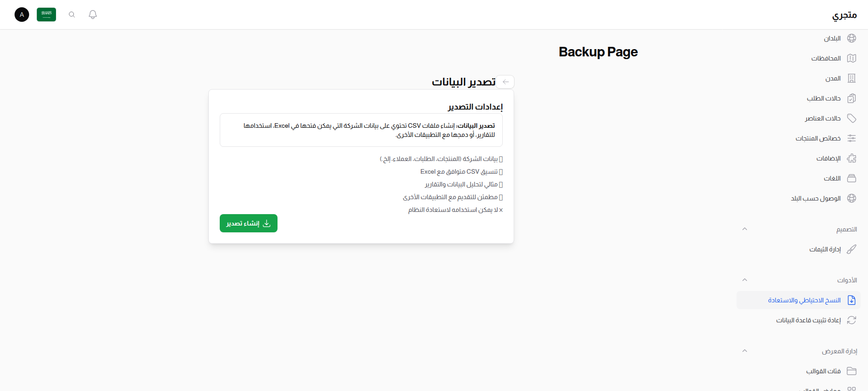Collapse the التصميم section chevron

point(745,229)
